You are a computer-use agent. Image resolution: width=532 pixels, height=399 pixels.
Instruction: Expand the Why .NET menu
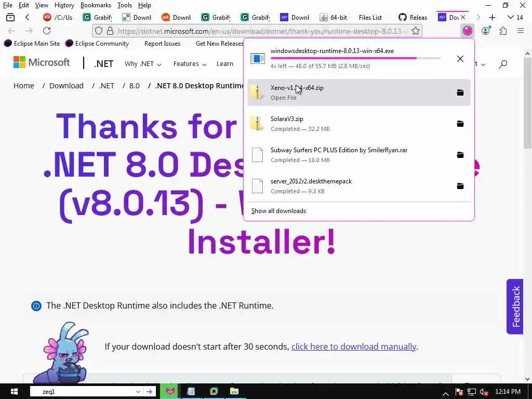(x=142, y=64)
